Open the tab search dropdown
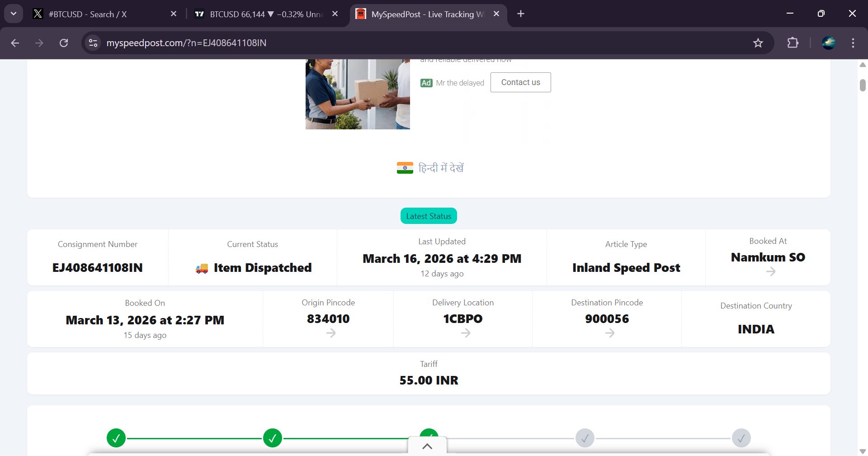The width and height of the screenshot is (868, 456). click(14, 14)
